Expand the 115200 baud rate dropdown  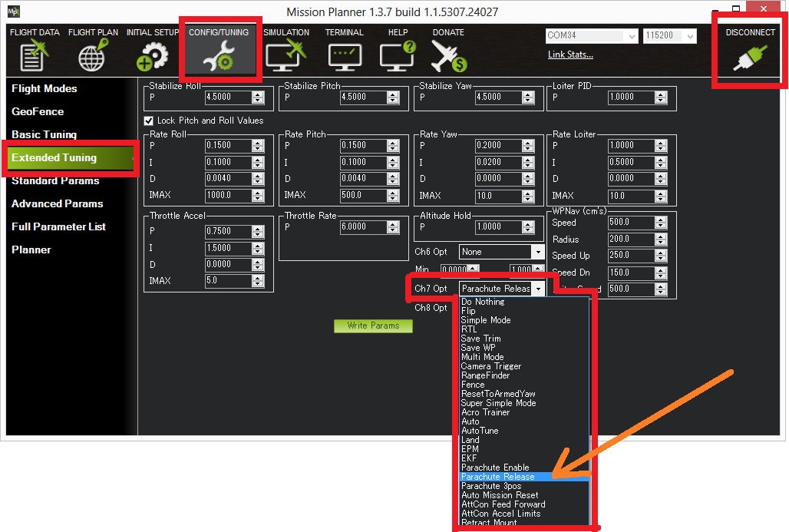[690, 36]
